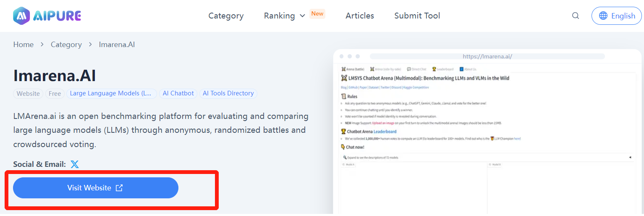Click the Social & Email label
Viewport: 644px width, 216px height.
[39, 164]
